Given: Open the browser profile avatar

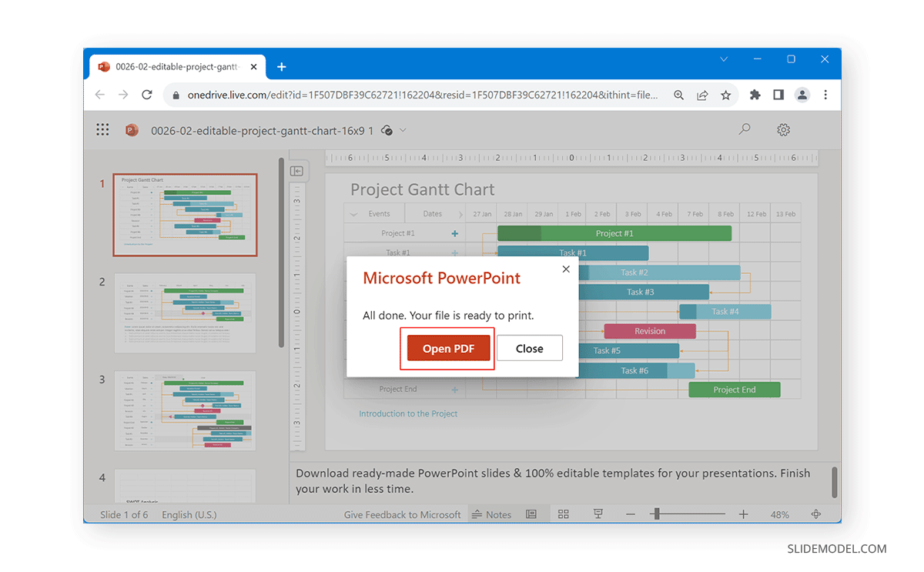Looking at the screenshot, I should (802, 95).
